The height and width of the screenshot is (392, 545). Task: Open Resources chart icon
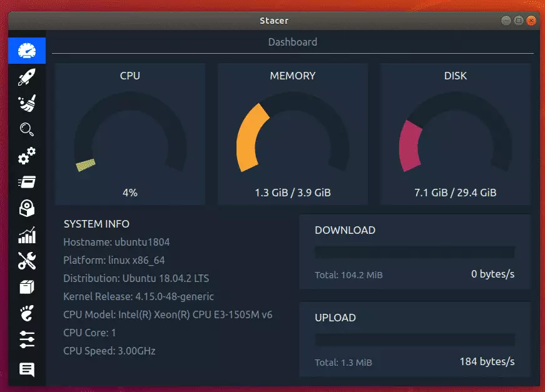pos(27,234)
